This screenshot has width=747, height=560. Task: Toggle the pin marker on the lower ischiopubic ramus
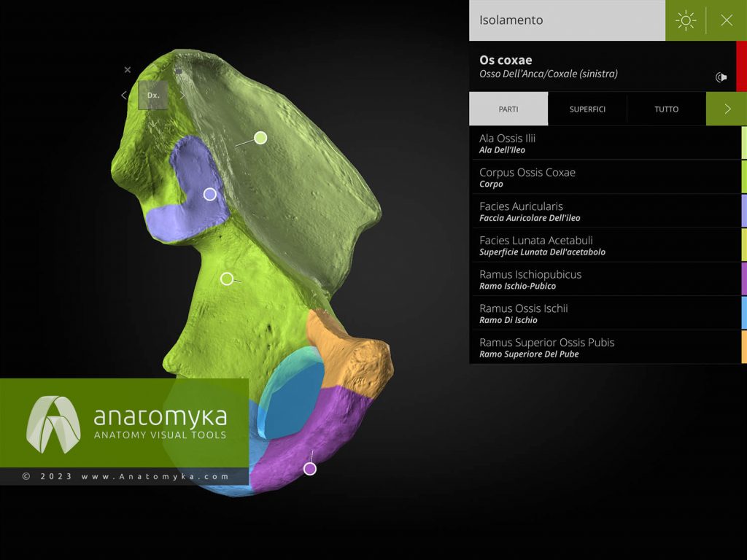pos(309,468)
